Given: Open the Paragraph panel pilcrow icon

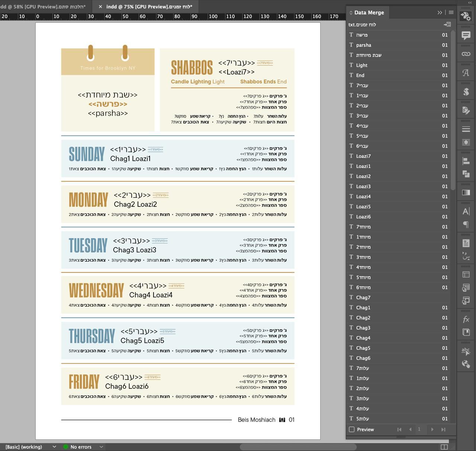Looking at the screenshot, I should coord(466,224).
